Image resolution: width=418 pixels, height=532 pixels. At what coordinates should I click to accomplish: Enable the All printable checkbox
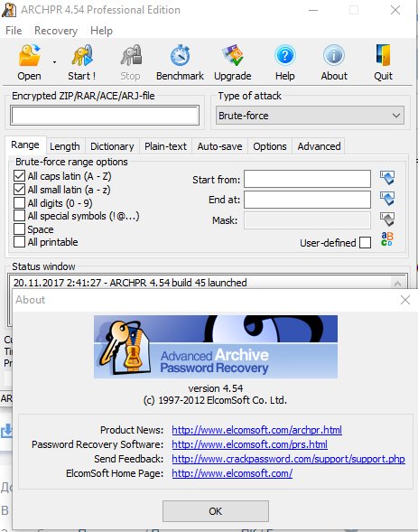click(19, 242)
